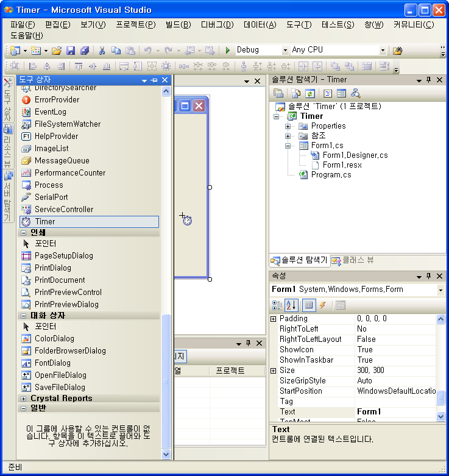This screenshot has width=449, height=476.
Task: Click the Cut scissors icon
Action: (x=102, y=50)
